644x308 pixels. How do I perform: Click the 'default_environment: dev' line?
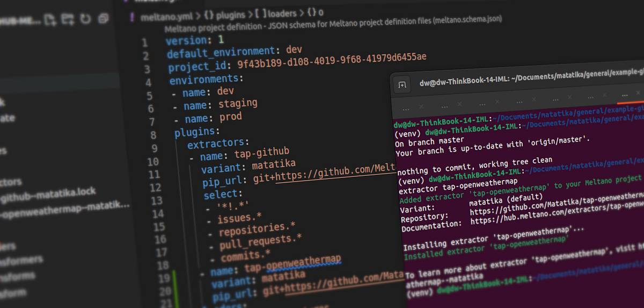235,51
